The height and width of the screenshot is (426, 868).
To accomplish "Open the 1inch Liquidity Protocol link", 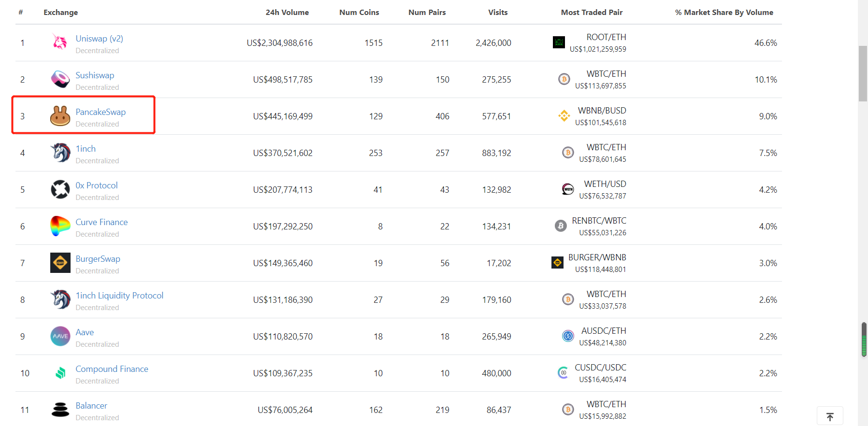I will coord(119,296).
